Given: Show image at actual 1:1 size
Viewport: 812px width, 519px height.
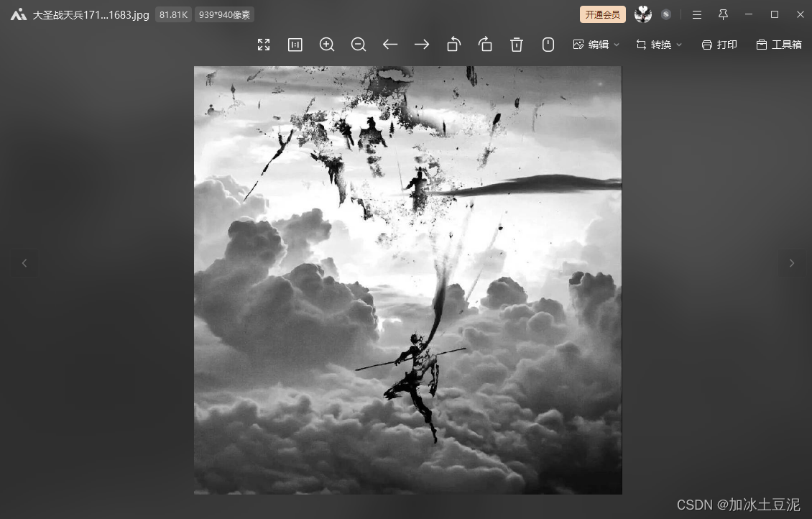Looking at the screenshot, I should pos(295,45).
